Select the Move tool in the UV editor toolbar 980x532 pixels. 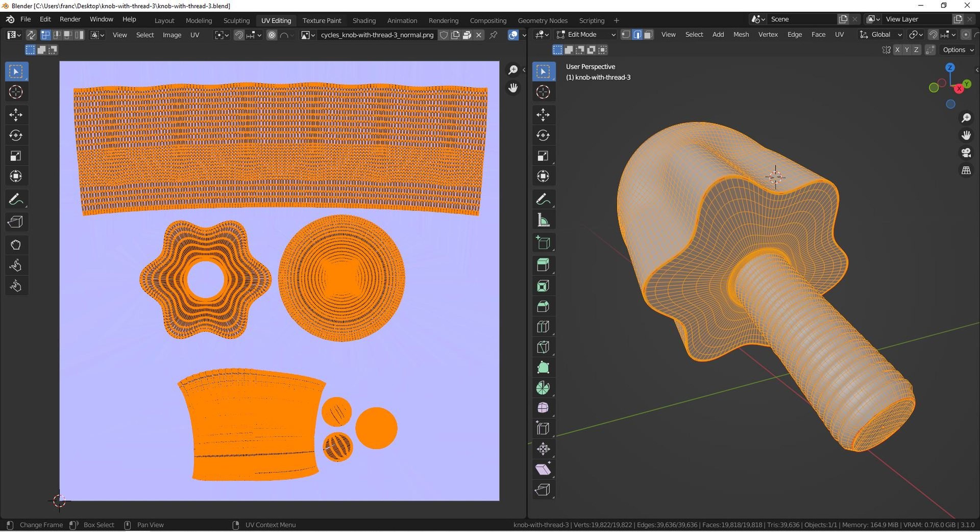click(x=16, y=115)
